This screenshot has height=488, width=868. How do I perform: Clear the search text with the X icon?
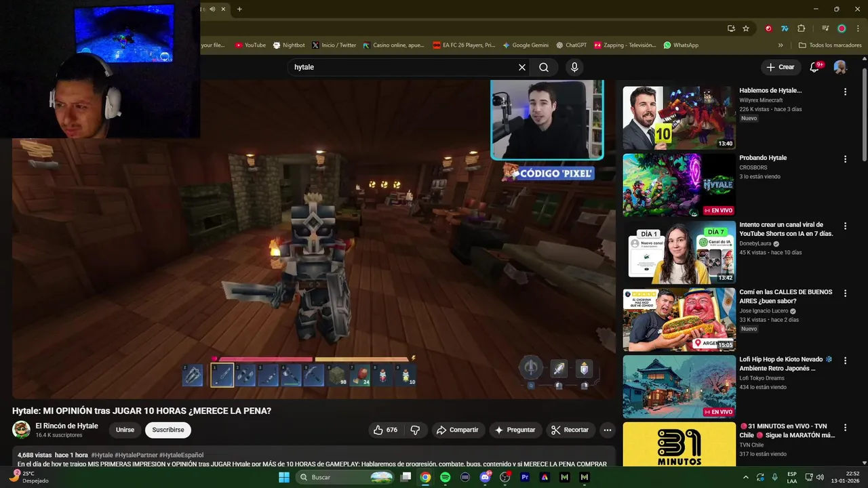tap(522, 67)
